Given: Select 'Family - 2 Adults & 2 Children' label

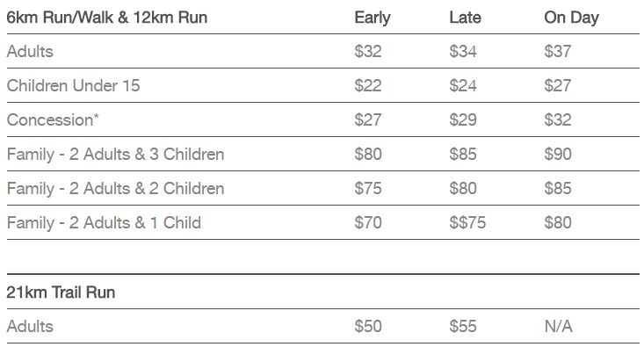Looking at the screenshot, I should (x=115, y=189).
